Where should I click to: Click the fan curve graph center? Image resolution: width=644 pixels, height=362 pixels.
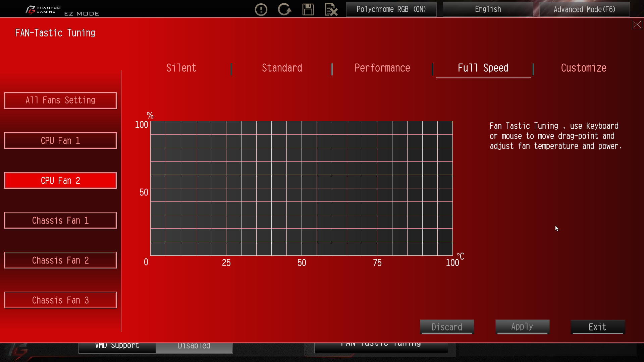pos(302,188)
